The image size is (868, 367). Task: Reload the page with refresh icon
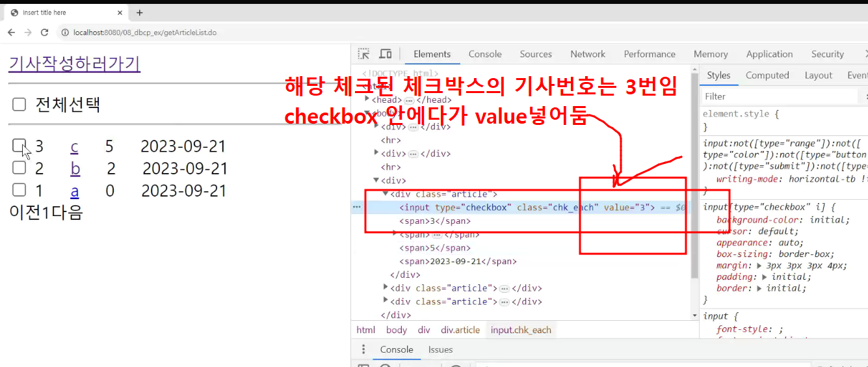point(45,33)
